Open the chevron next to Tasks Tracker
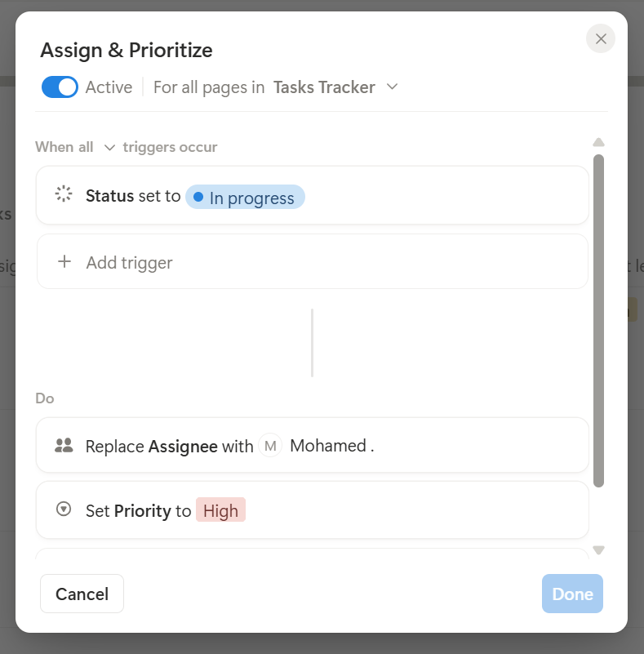644x654 pixels. 391,87
